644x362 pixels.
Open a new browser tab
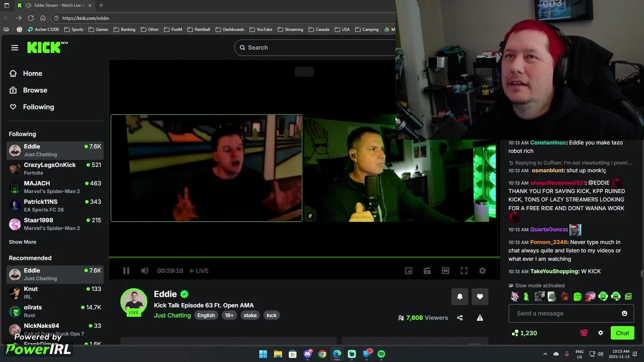[x=101, y=6]
